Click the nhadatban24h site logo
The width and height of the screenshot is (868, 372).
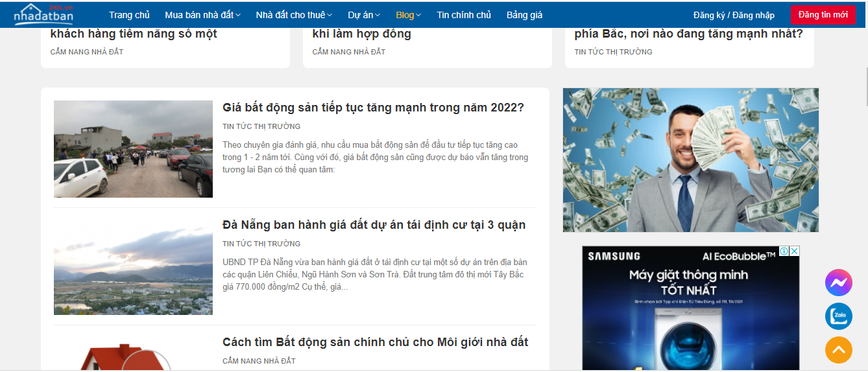[43, 14]
